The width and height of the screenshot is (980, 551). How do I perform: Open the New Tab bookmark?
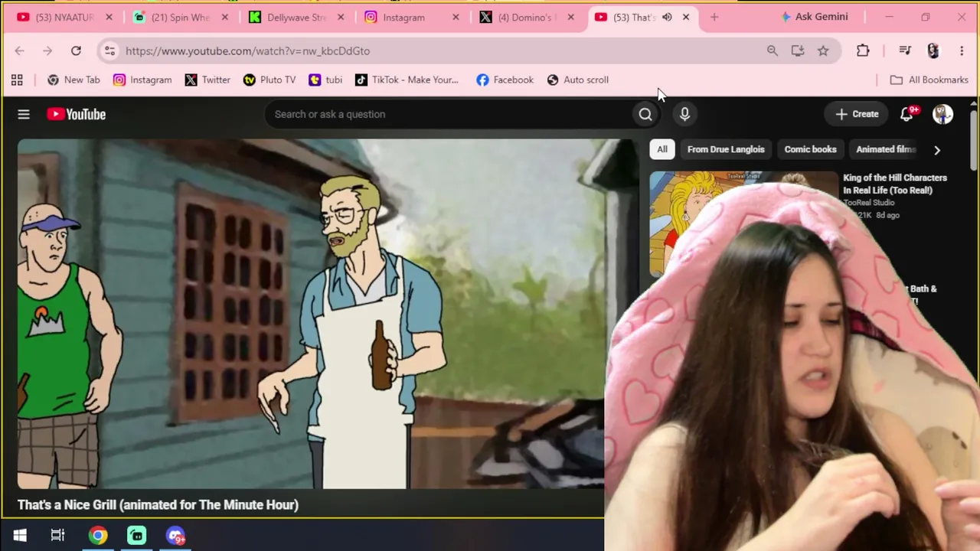pyautogui.click(x=73, y=80)
